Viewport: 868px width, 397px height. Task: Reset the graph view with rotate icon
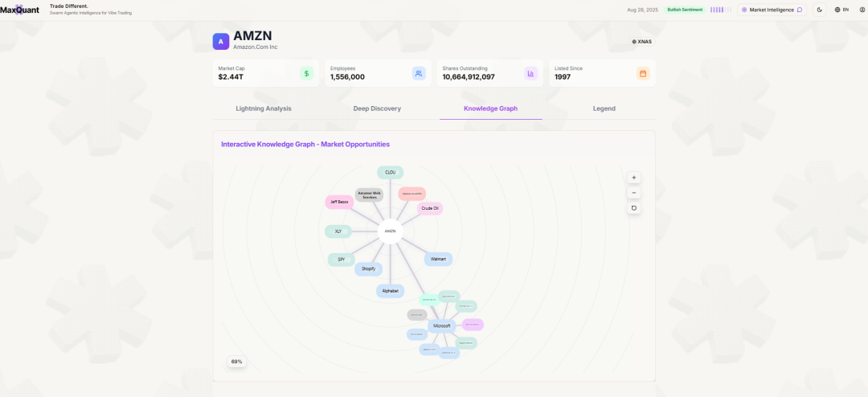[634, 208]
